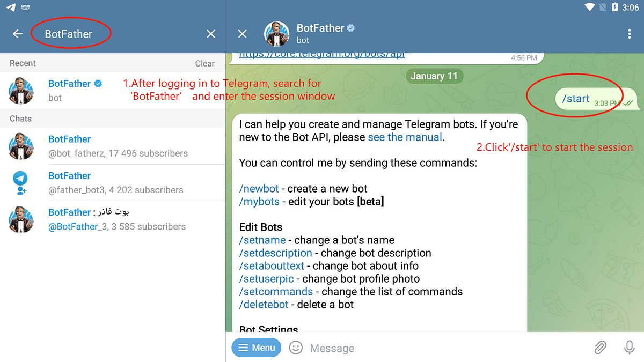
Task: Send the /newbot command link
Action: tap(259, 188)
